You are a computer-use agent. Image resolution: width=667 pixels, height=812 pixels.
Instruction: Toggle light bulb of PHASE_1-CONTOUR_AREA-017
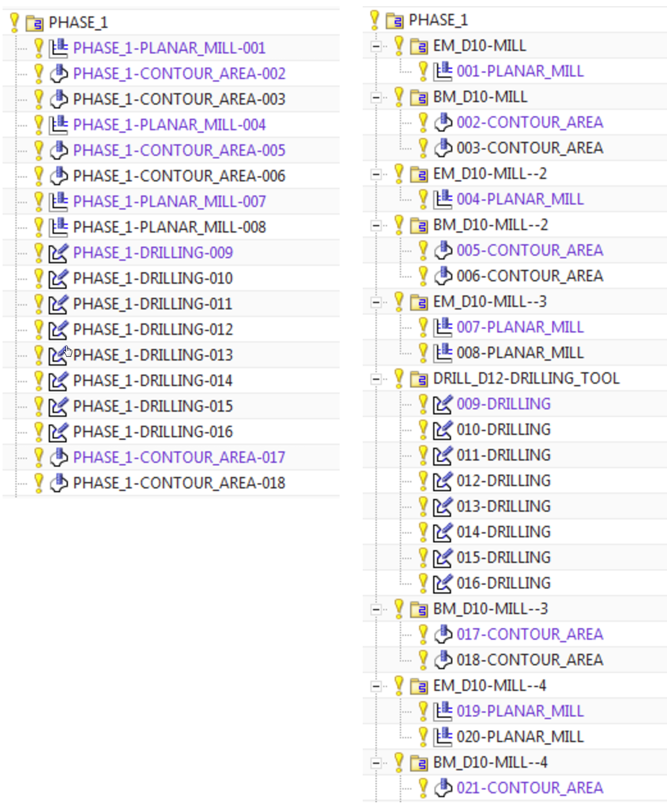pyautogui.click(x=38, y=457)
